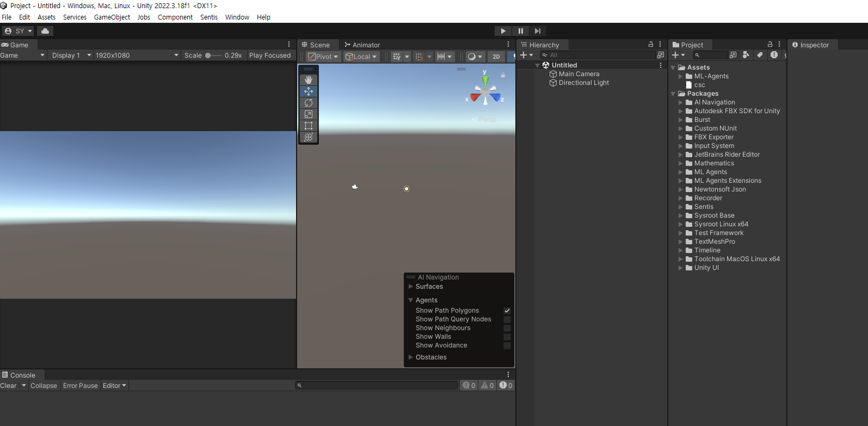Select the Move tool in Scene
This screenshot has width=868, height=426.
click(309, 91)
